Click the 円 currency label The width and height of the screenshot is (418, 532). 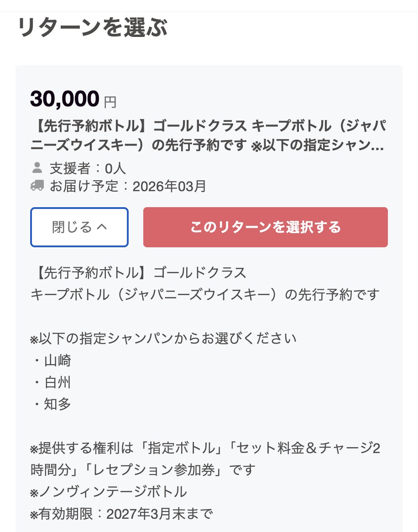click(110, 102)
